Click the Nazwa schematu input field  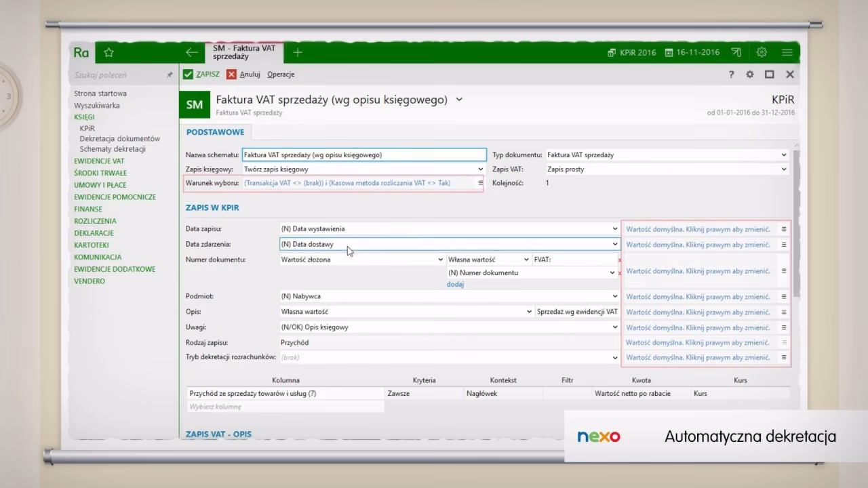pos(364,155)
